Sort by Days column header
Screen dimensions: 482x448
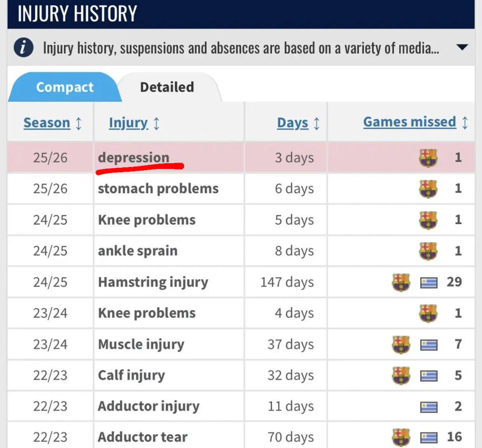tap(292, 123)
